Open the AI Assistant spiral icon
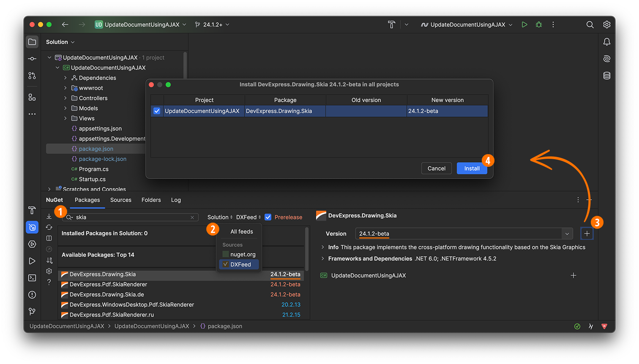The width and height of the screenshot is (639, 364). click(607, 59)
